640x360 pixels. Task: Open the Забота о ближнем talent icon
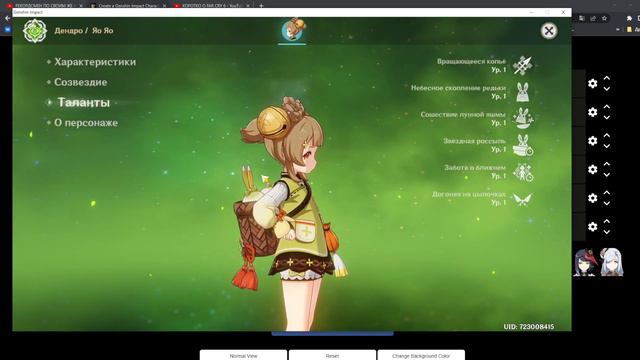523,172
